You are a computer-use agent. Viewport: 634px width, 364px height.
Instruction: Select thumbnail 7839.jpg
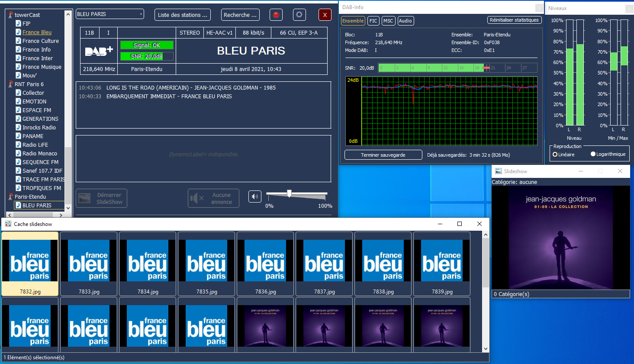442,264
